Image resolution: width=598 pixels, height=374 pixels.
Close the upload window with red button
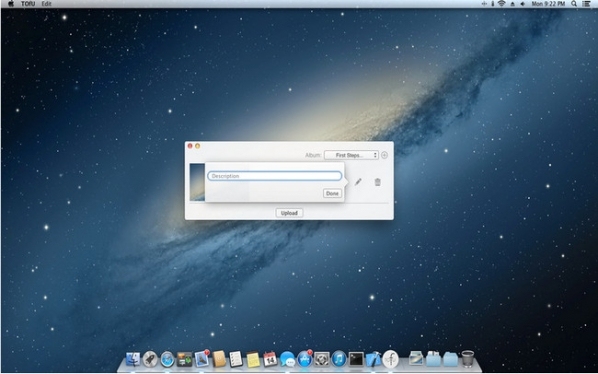[x=190, y=146]
